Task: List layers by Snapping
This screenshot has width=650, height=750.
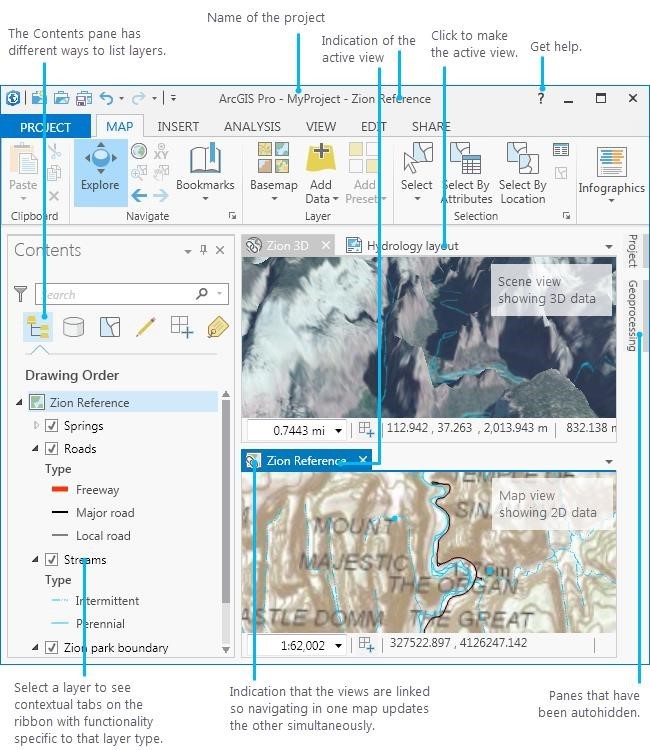Action: [x=182, y=327]
